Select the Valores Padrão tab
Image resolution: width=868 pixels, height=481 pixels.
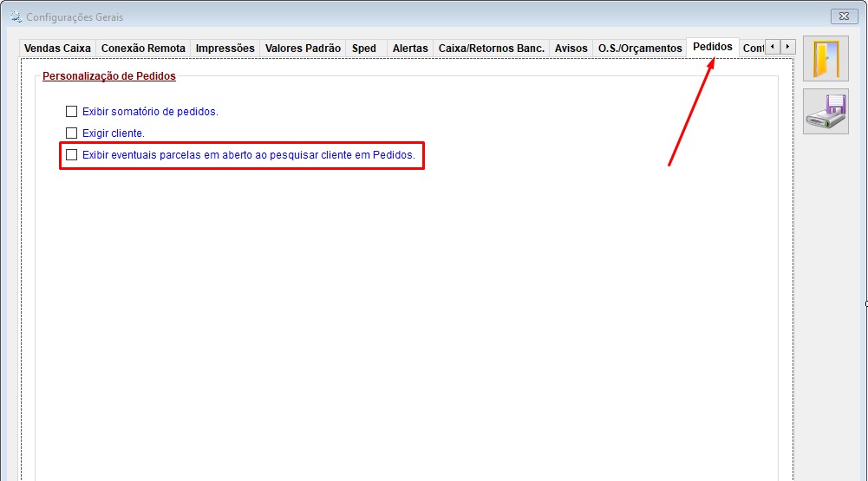303,49
